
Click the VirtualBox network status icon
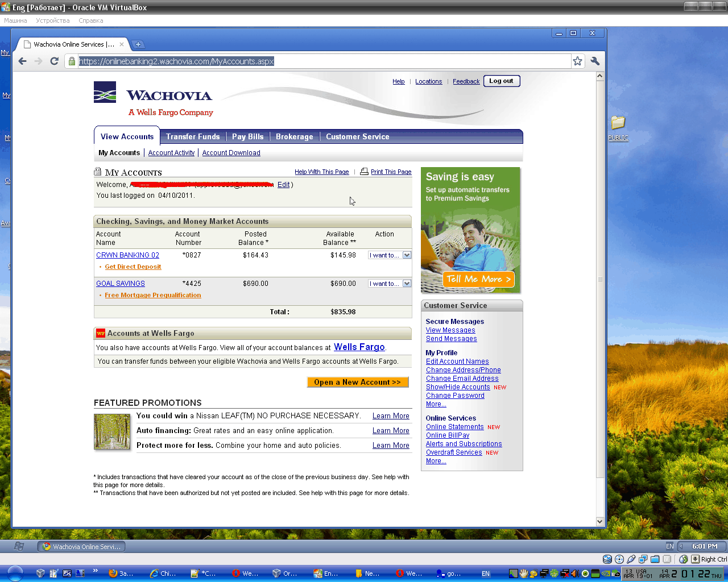(x=643, y=559)
